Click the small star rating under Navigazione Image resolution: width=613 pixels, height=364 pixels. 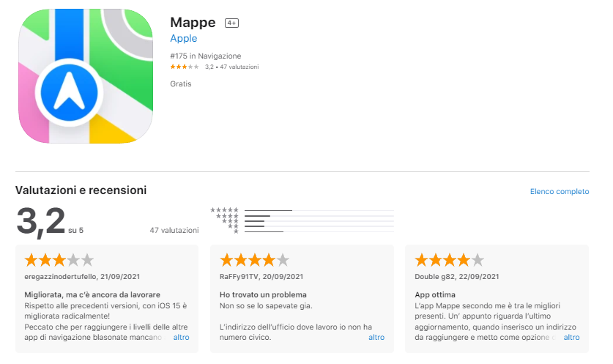pyautogui.click(x=185, y=67)
